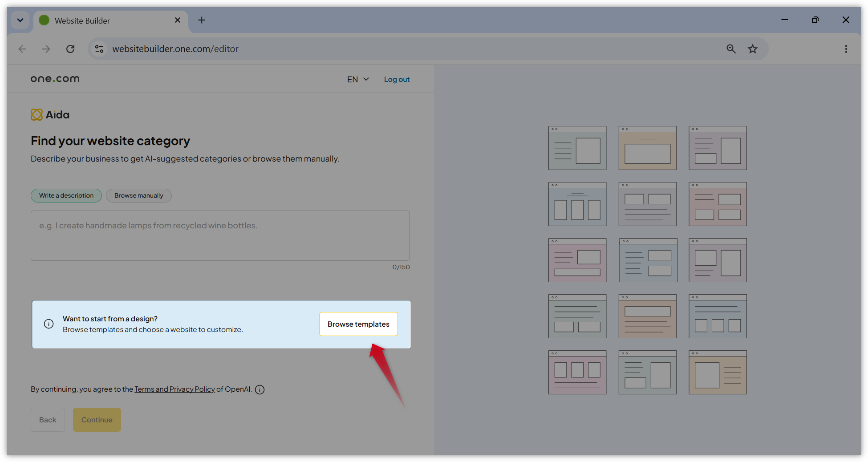Click the zoom magnifier icon in address bar
This screenshot has height=462, width=868.
click(x=731, y=49)
